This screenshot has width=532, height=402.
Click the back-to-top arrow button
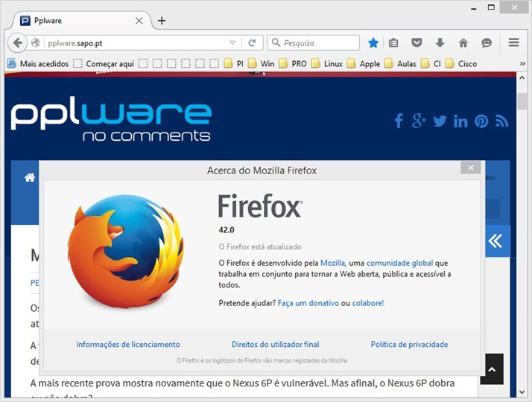[492, 369]
